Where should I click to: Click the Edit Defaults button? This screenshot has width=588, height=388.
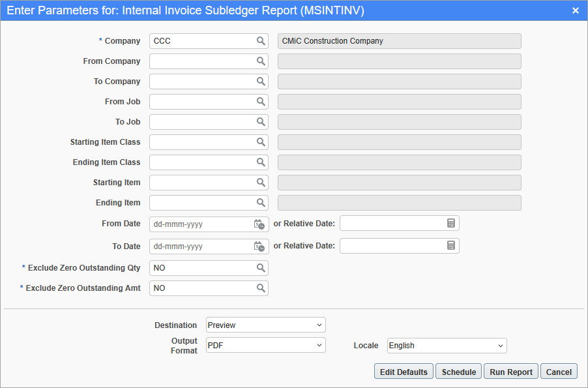[x=403, y=371]
